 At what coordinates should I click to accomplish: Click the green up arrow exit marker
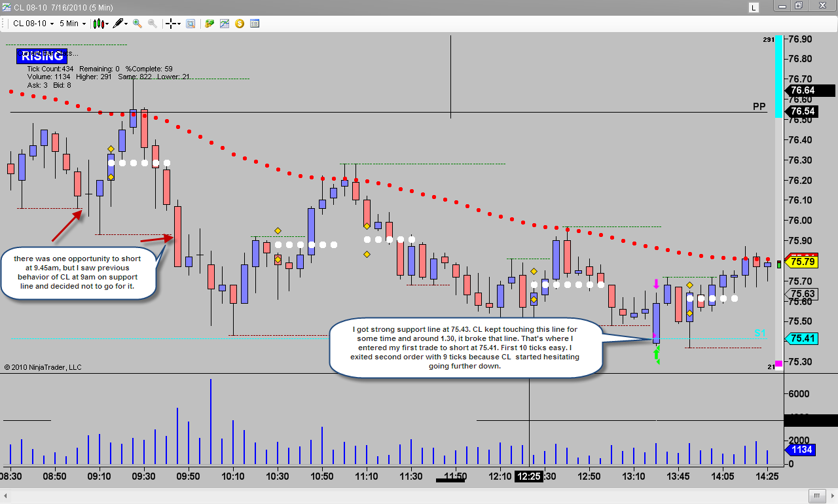657,355
